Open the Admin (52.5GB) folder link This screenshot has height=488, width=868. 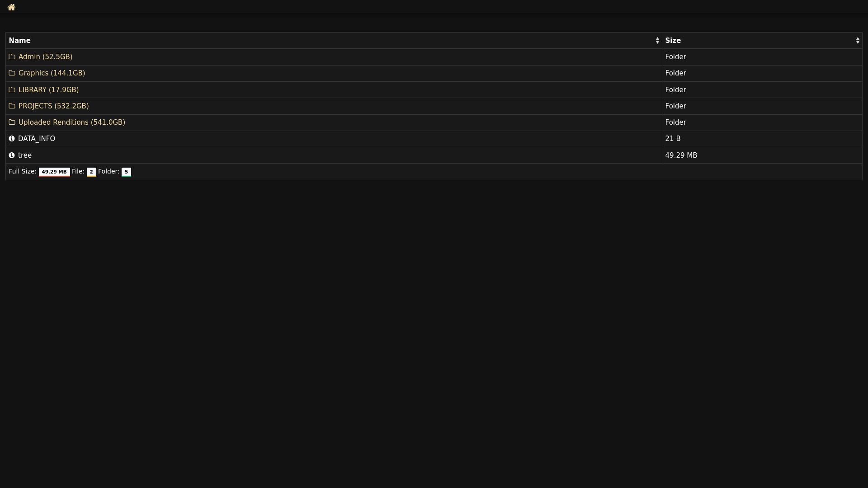point(45,57)
